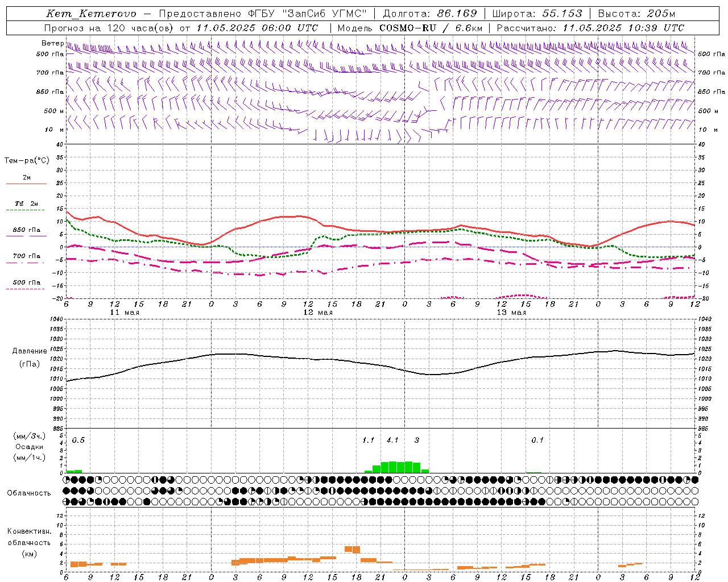Click the 0.5 precipitation amount value
This screenshot has width=728, height=582.
pos(78,440)
